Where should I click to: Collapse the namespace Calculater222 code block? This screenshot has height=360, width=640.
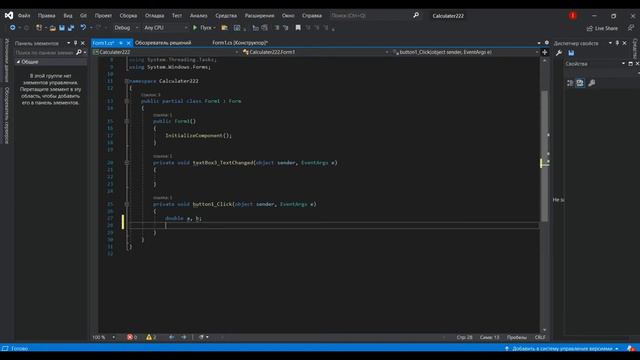127,81
